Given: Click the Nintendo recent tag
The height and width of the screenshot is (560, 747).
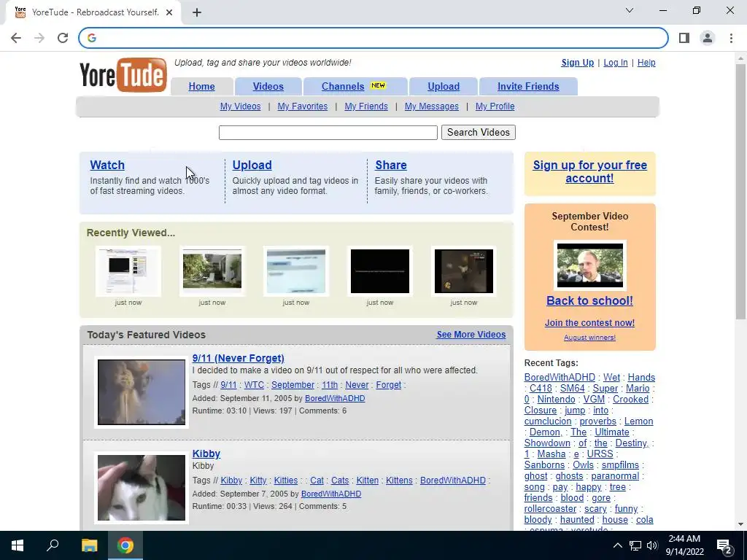Looking at the screenshot, I should pos(557,399).
